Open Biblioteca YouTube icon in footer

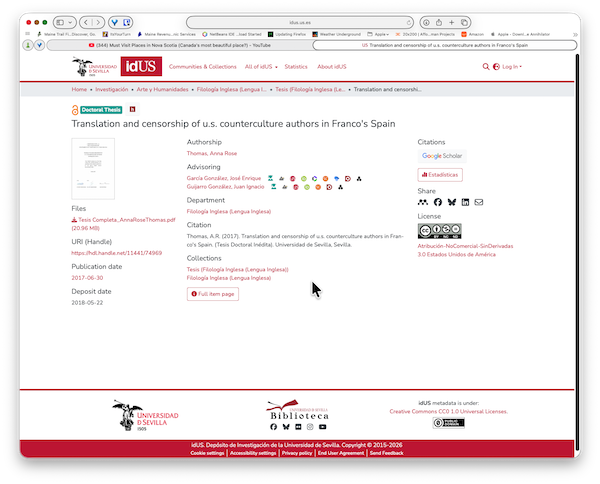click(323, 427)
